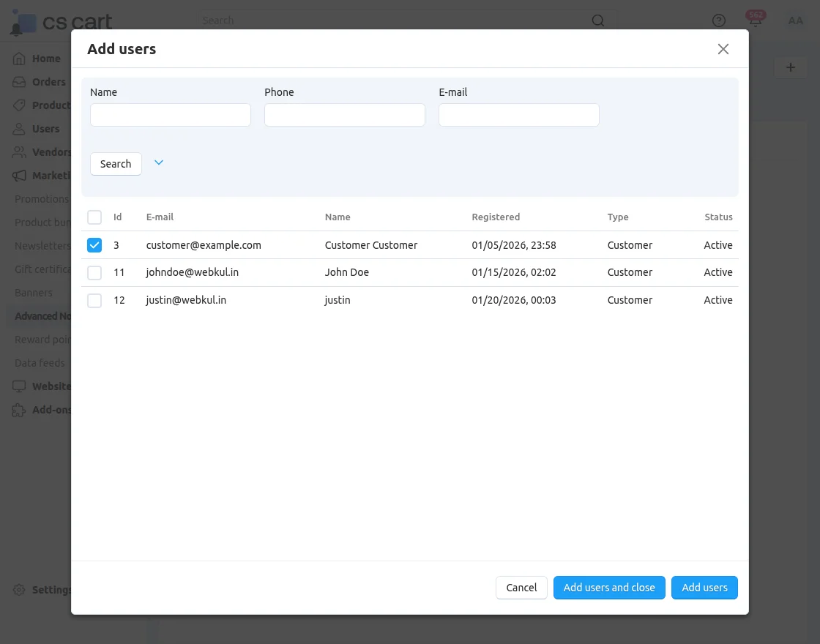The image size is (820, 644).
Task: Click the Name input field
Action: pos(171,115)
